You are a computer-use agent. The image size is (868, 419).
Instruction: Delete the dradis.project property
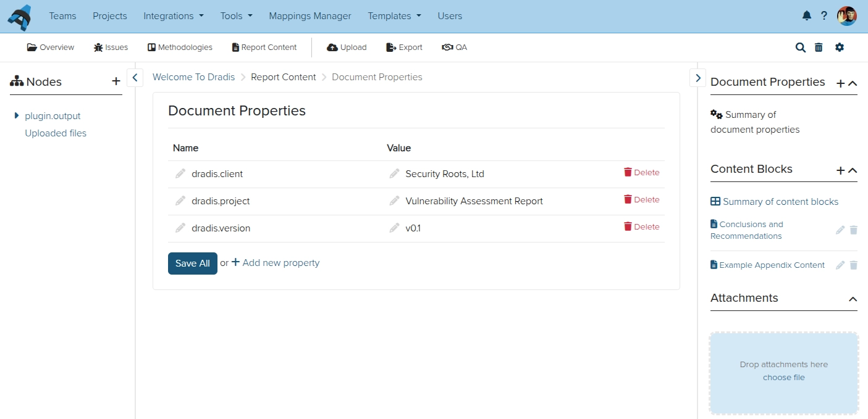(x=642, y=200)
